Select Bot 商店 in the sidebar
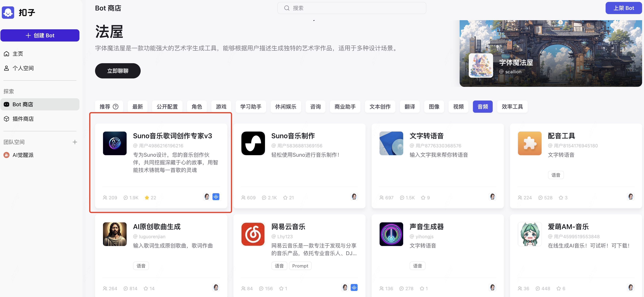The height and width of the screenshot is (297, 644). pyautogui.click(x=40, y=104)
